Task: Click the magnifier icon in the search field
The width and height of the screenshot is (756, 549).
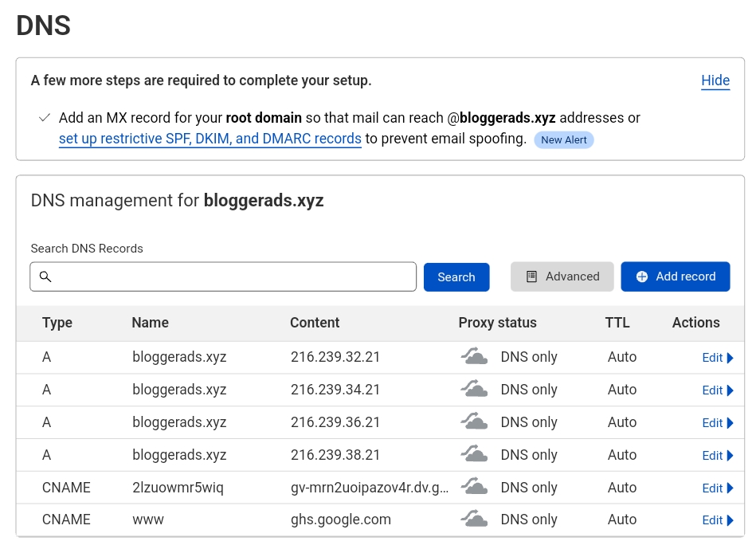Action: tap(45, 276)
